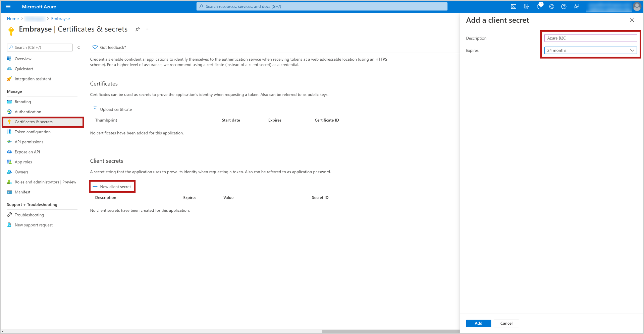This screenshot has width=644, height=334.
Task: Focus the Description field containing Azure B2C
Action: [590, 38]
